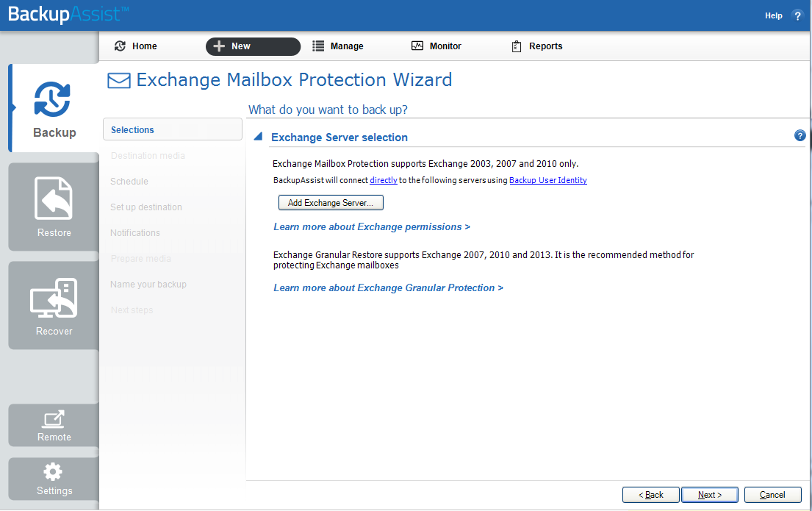
Task: Open the Settings gear section
Action: 54,479
